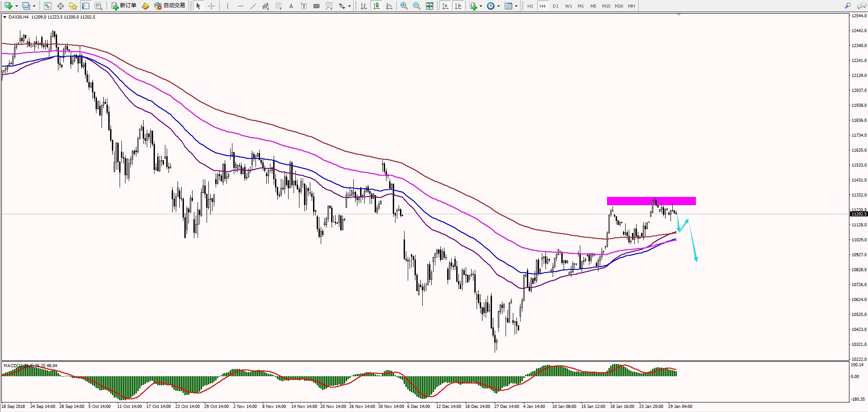Expand the Profiles dropdown arrow
Image resolution: width=868 pixels, height=412 pixels.
click(x=34, y=6)
